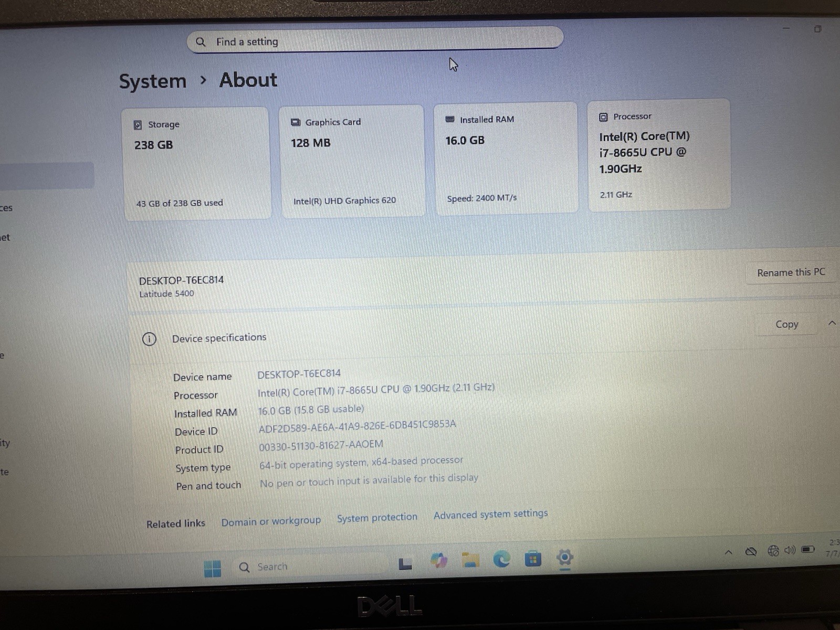Screen dimensions: 840x630
Task: Click the Installed RAM chip icon
Action: 450,120
